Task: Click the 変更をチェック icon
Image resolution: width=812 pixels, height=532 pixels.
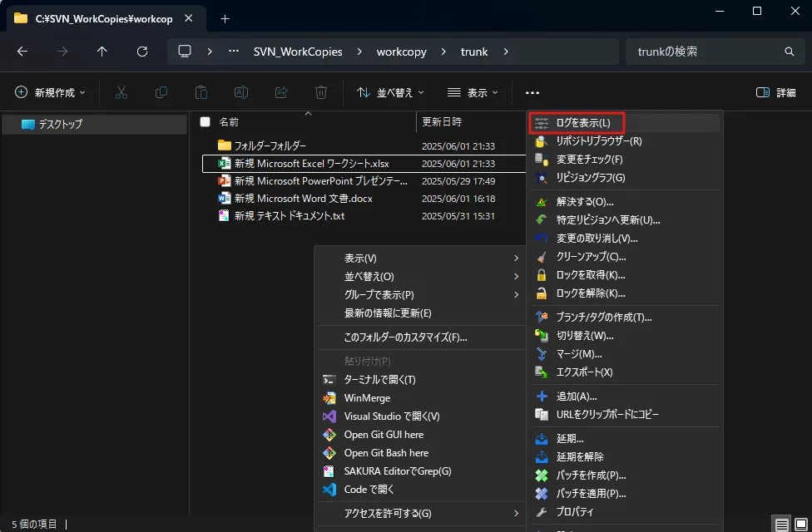Action: [541, 160]
